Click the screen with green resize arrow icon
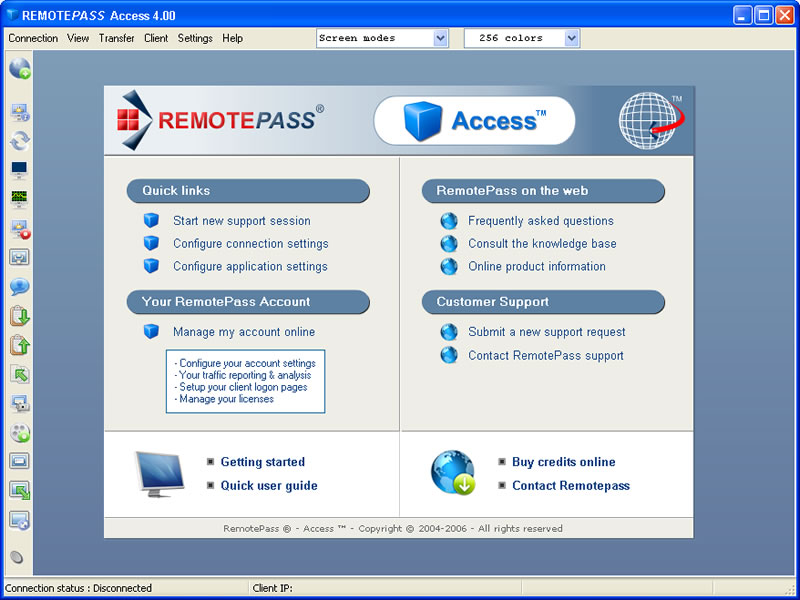This screenshot has width=800, height=600. tap(19, 491)
